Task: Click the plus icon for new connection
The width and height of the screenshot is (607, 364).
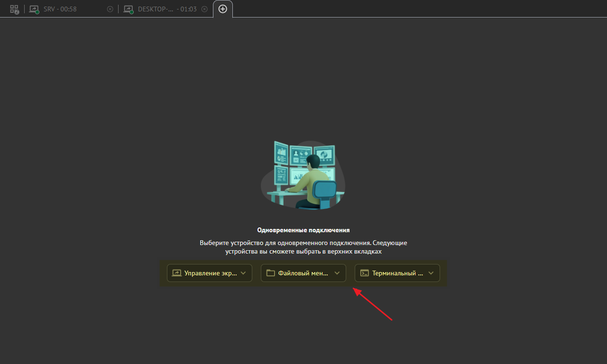Action: pos(223,9)
